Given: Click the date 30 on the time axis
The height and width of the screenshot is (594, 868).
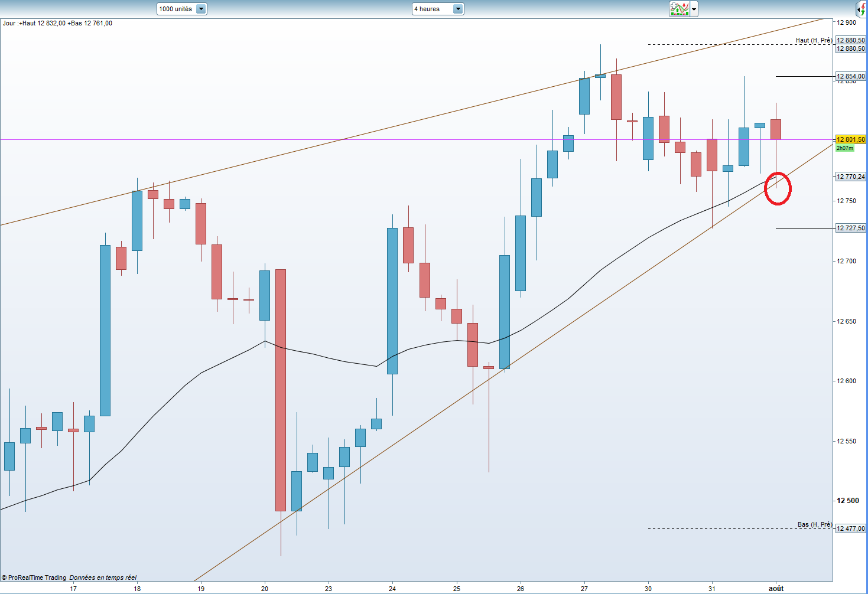Looking at the screenshot, I should pyautogui.click(x=648, y=588).
